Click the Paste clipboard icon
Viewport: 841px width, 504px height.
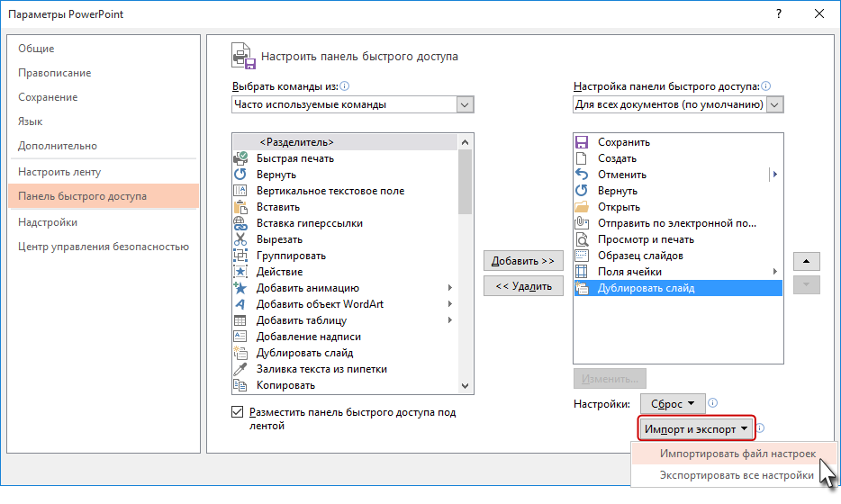240,207
